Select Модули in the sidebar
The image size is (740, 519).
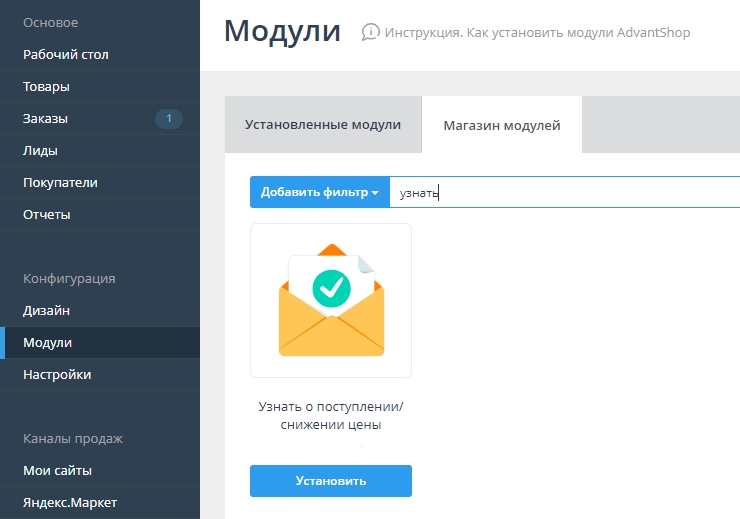click(48, 343)
